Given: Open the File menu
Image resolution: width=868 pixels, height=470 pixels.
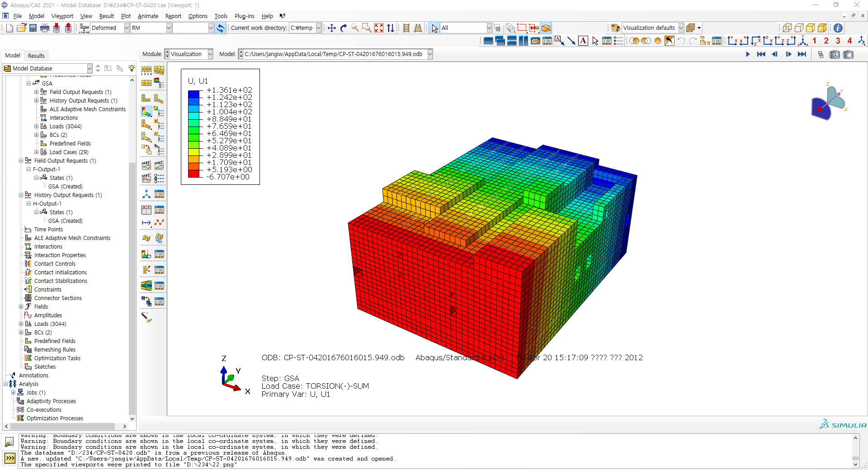Looking at the screenshot, I should [x=18, y=16].
